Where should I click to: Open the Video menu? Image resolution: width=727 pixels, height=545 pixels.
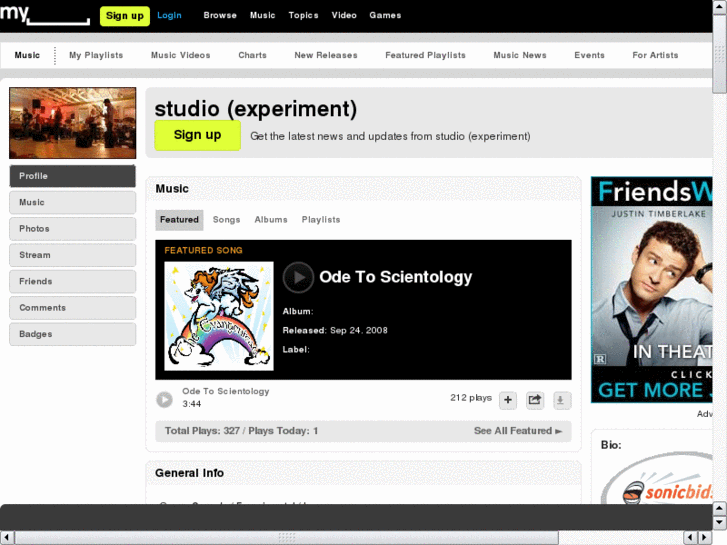(x=344, y=15)
